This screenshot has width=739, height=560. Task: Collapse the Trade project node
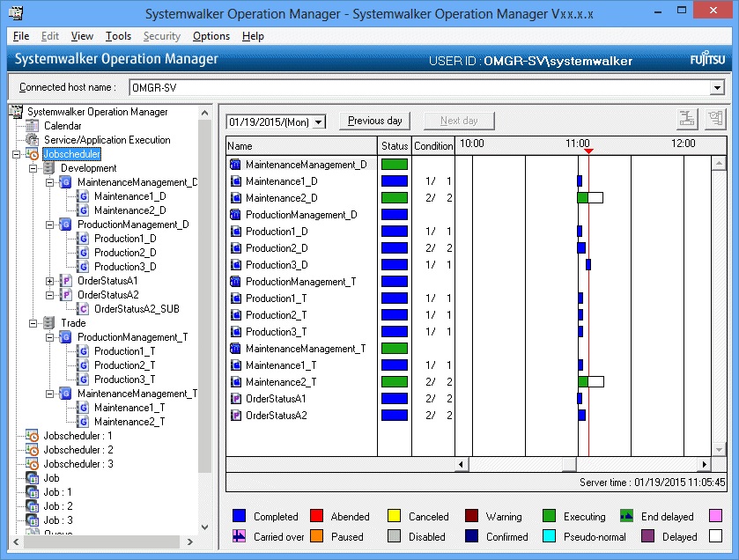click(33, 323)
